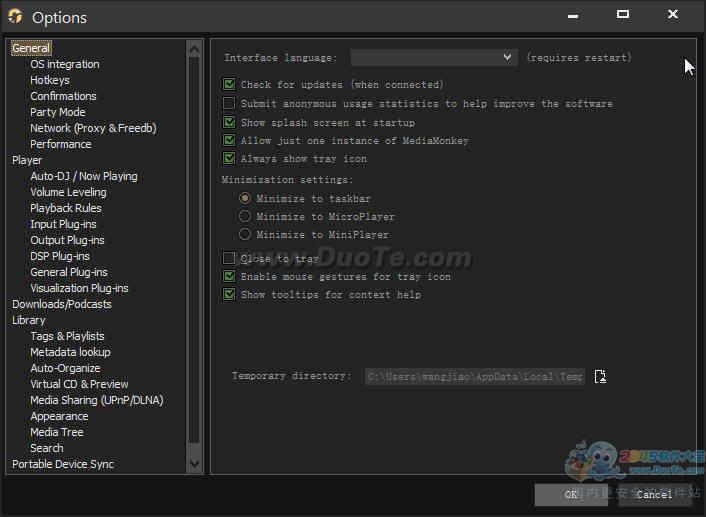Toggle Show tooltips for context help
This screenshot has width=706, height=517.
point(229,295)
